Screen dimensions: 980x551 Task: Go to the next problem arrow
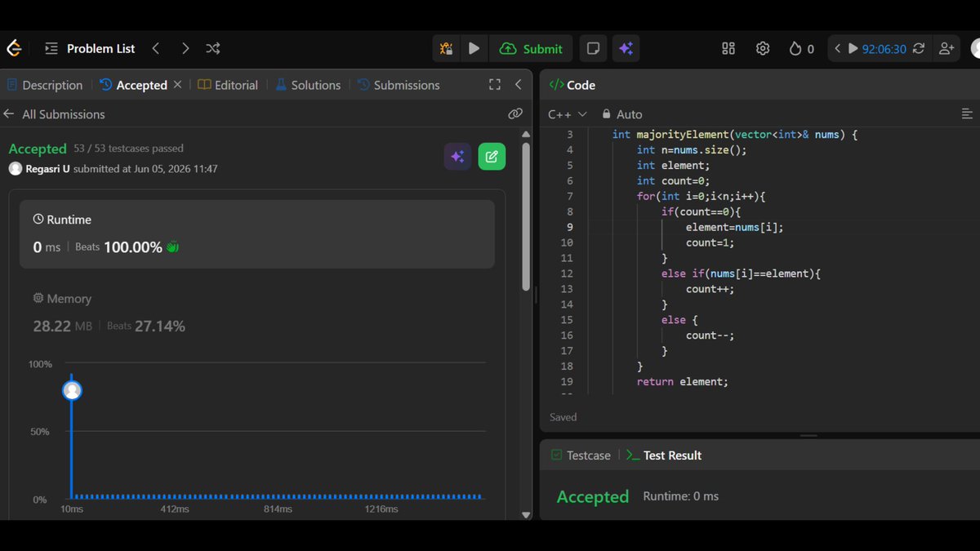[185, 49]
